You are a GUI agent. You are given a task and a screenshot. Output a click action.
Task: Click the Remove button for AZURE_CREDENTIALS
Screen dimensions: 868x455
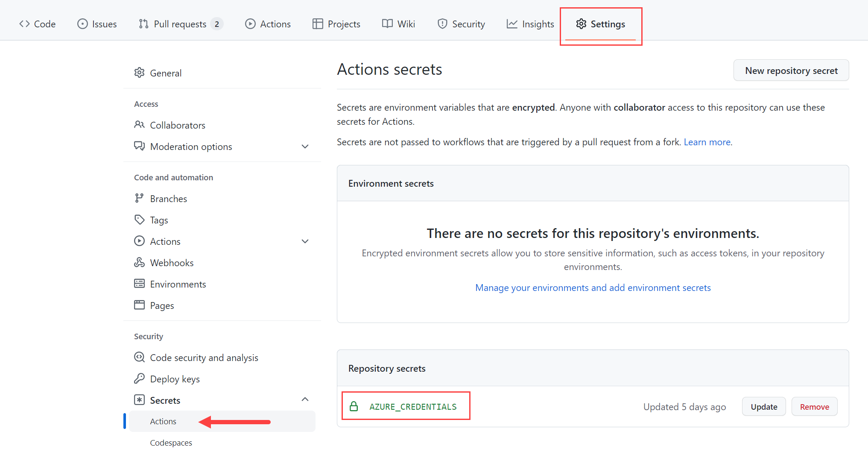coord(814,406)
